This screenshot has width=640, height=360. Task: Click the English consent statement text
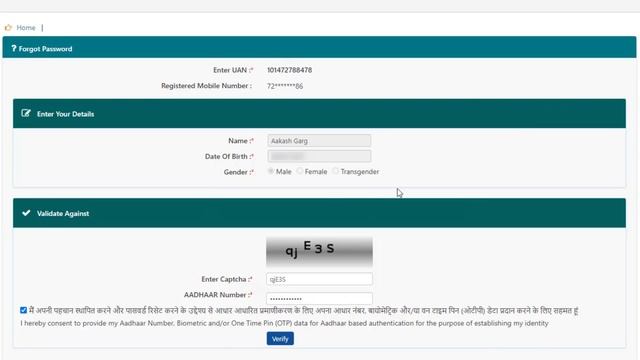[284, 323]
